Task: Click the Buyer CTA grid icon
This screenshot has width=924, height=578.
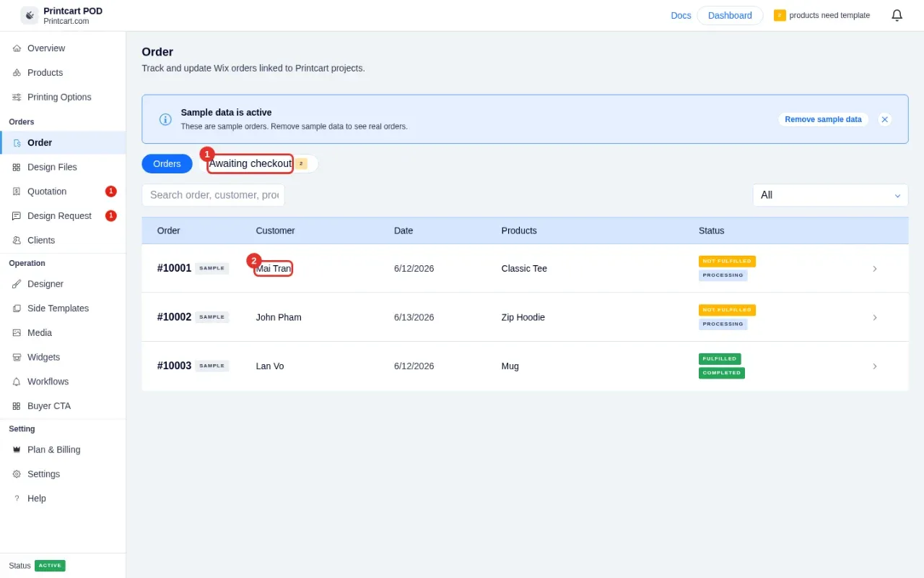Action: [17, 406]
